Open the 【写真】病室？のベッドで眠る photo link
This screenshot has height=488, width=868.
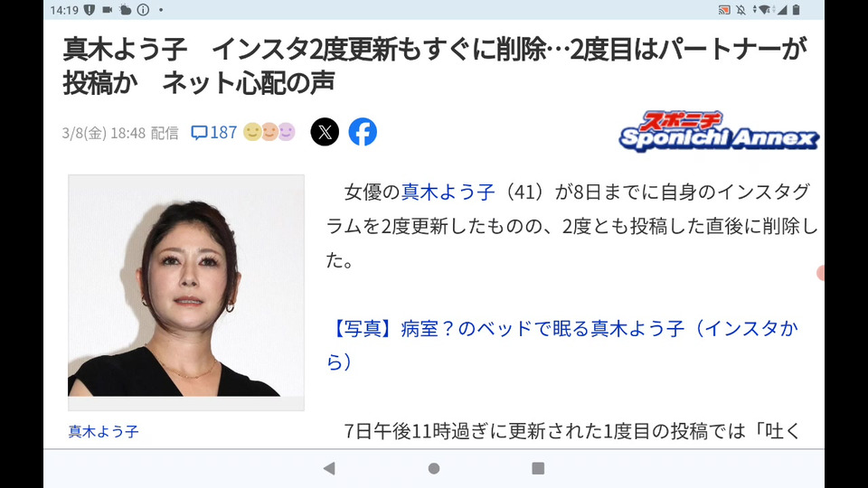tap(561, 344)
